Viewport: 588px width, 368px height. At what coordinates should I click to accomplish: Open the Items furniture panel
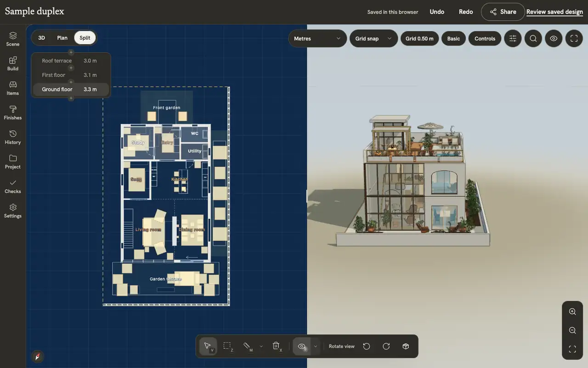(13, 88)
